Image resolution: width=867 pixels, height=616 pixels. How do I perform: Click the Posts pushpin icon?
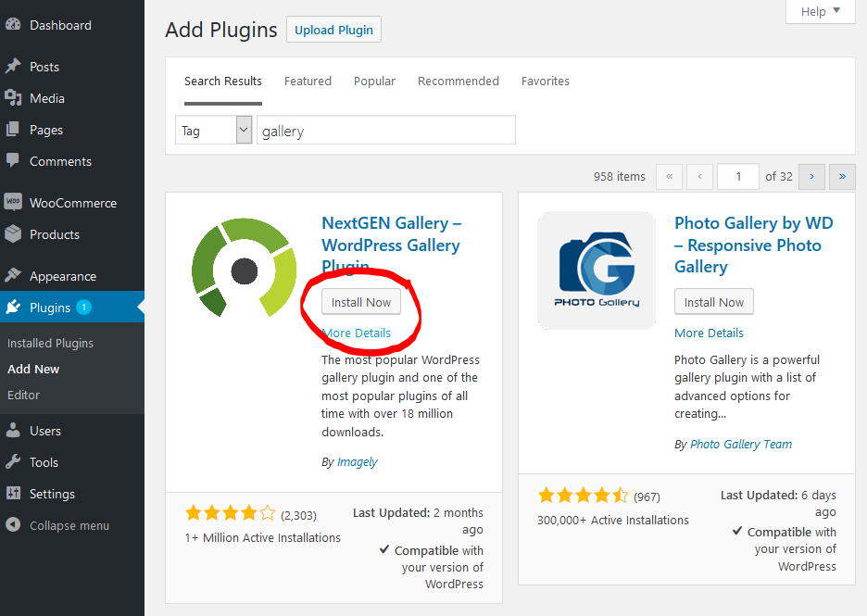click(13, 67)
